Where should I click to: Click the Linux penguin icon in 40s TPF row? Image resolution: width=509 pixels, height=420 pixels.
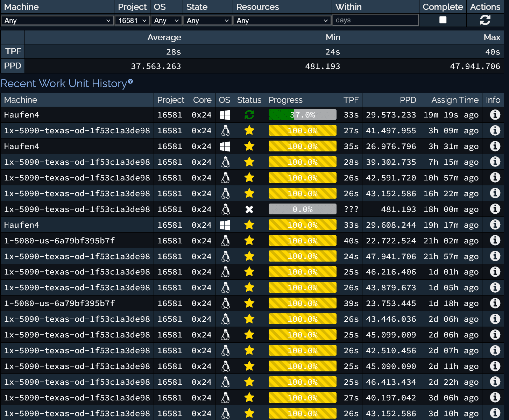tap(225, 241)
